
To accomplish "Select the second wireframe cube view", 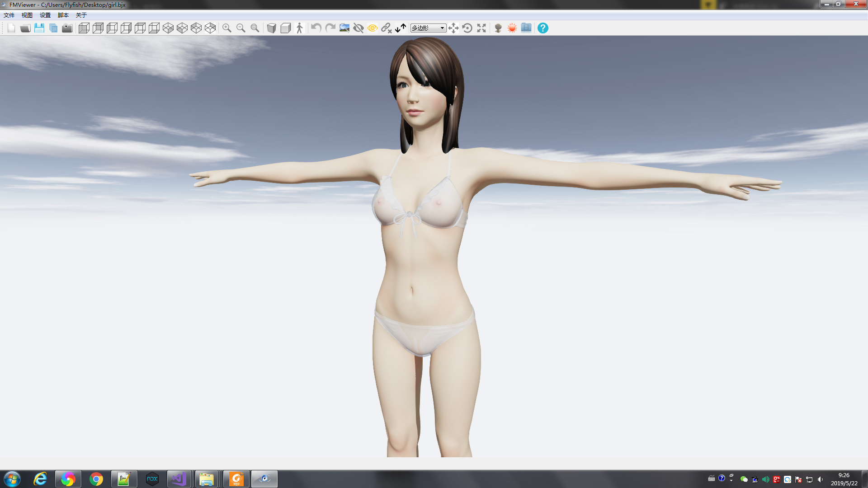I will point(98,28).
